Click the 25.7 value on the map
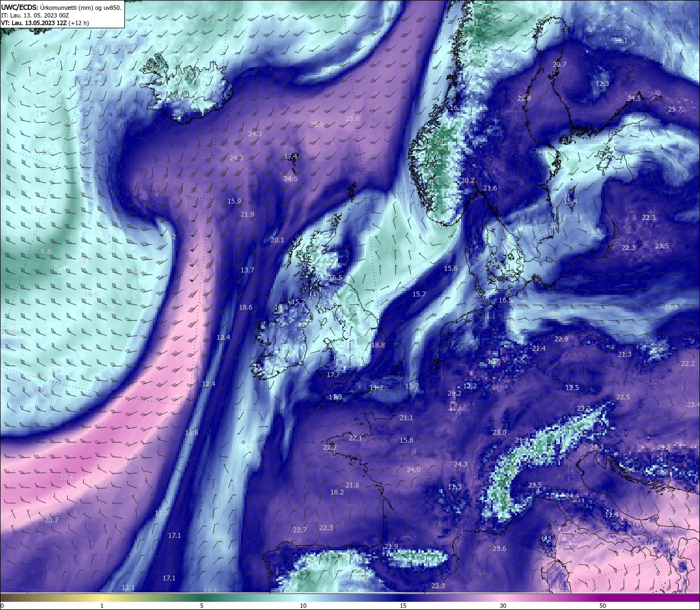 [x=675, y=109]
